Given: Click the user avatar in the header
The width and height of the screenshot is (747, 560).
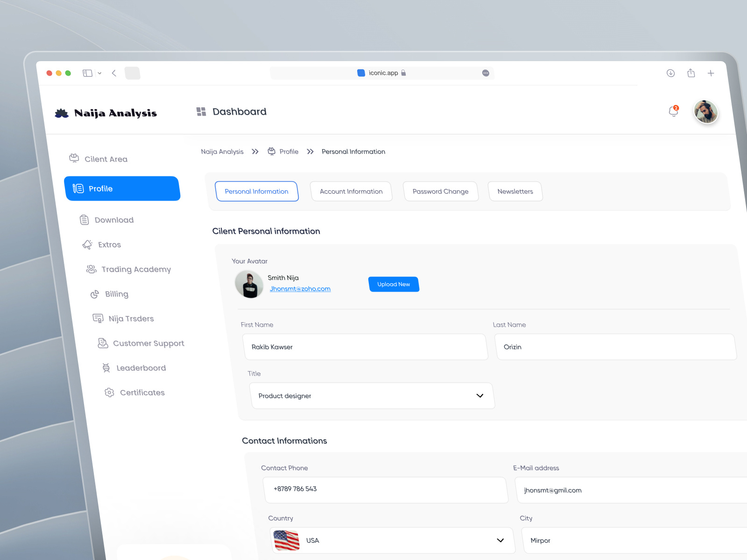Looking at the screenshot, I should point(706,112).
